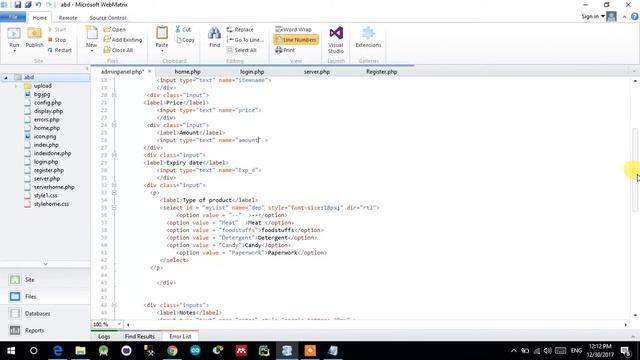
Task: Launch Visual Studio from ribbon
Action: (x=336, y=40)
